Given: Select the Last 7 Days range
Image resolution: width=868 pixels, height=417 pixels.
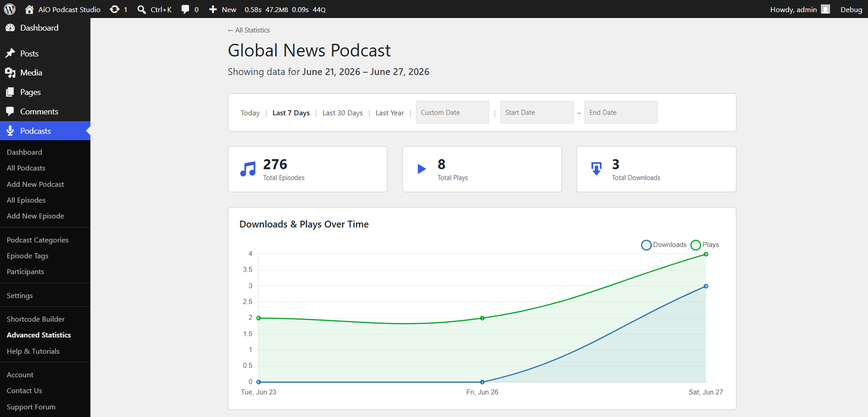Looking at the screenshot, I should pos(291,113).
